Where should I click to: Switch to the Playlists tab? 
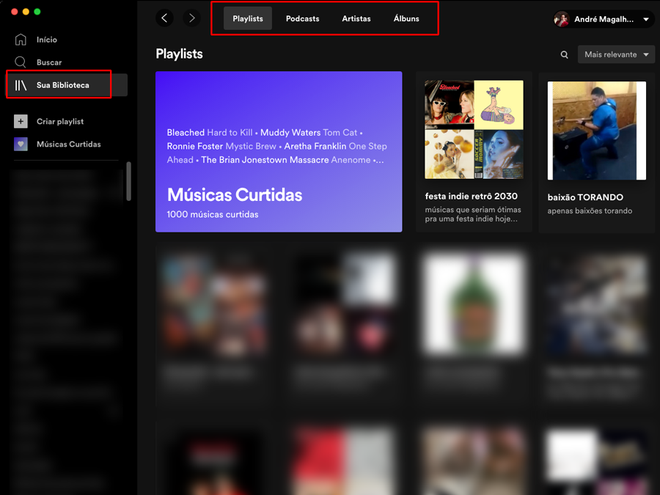click(248, 19)
